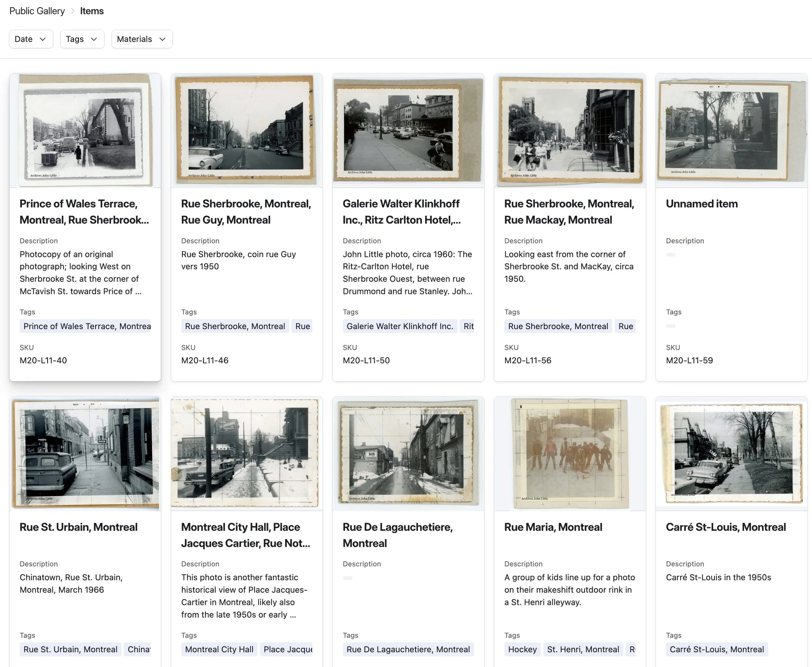Click the Carré St-Louis, Montreal tag

tap(717, 649)
